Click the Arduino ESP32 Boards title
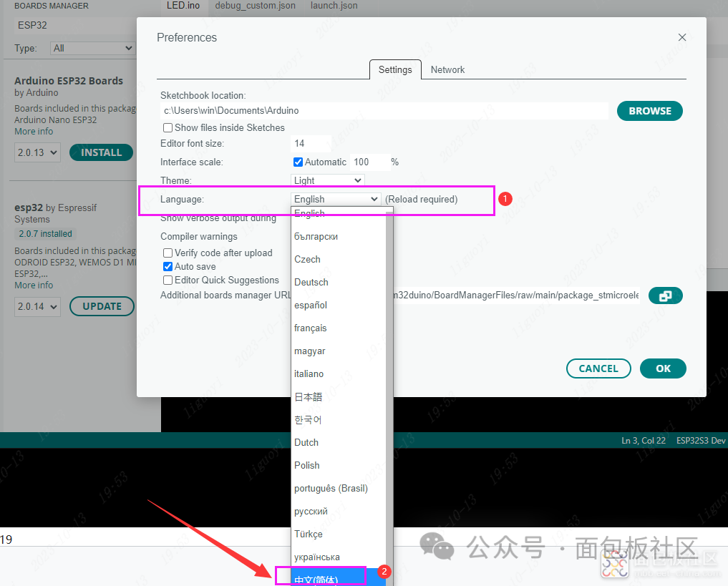 69,81
